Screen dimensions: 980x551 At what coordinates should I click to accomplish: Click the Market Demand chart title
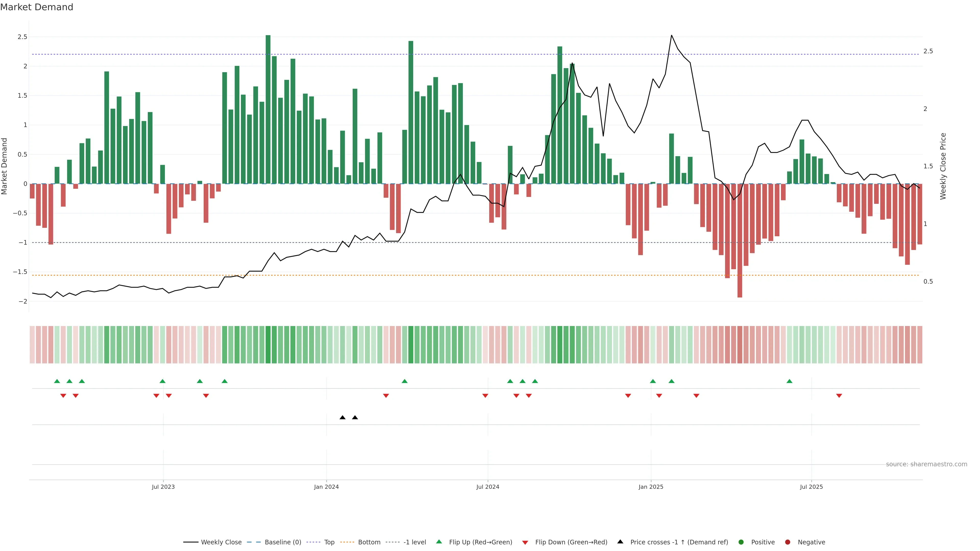36,7
